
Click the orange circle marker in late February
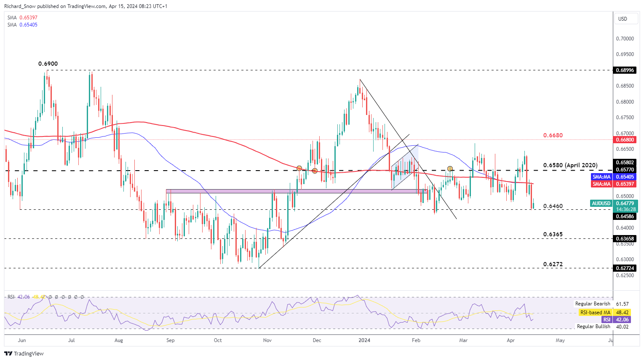click(x=450, y=168)
